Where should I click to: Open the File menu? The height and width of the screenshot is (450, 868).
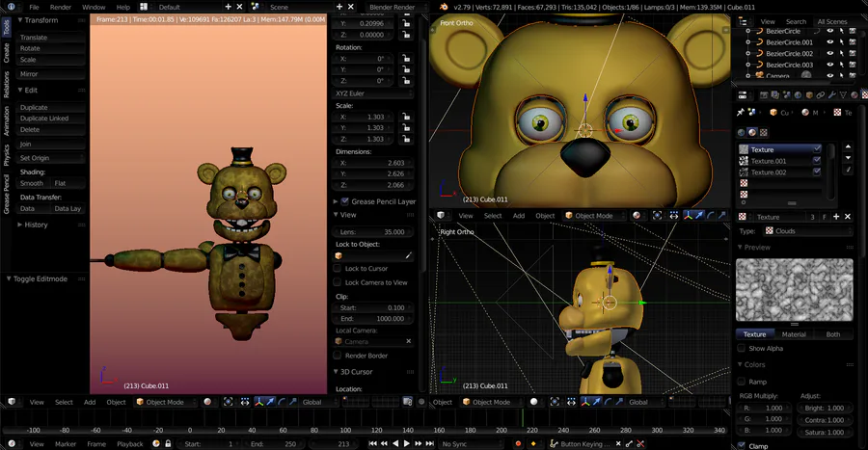tap(34, 7)
